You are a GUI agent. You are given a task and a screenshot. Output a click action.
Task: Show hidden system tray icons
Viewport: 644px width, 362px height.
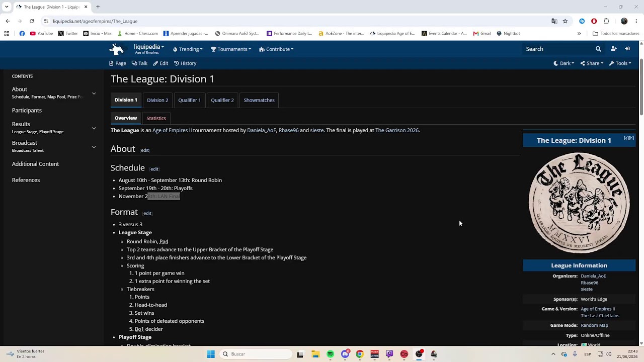click(553, 354)
